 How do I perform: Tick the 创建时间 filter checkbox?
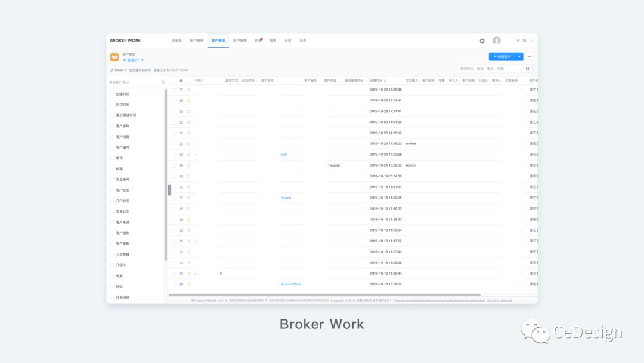[112, 94]
